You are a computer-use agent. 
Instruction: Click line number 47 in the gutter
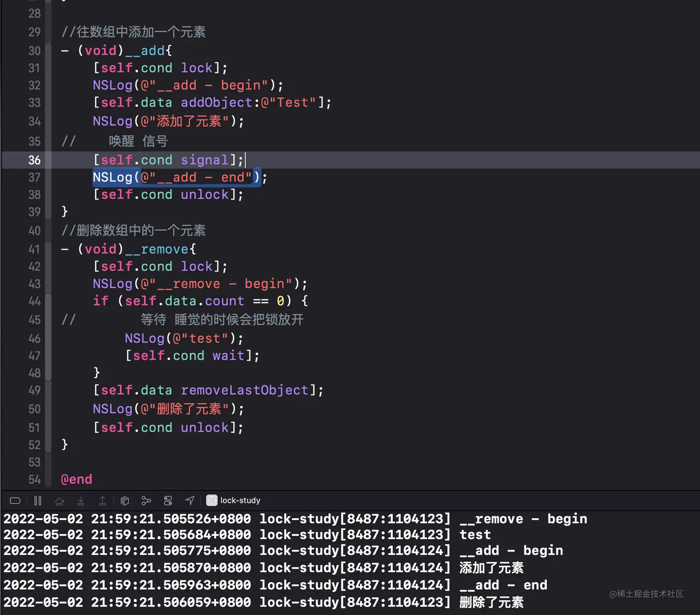35,356
